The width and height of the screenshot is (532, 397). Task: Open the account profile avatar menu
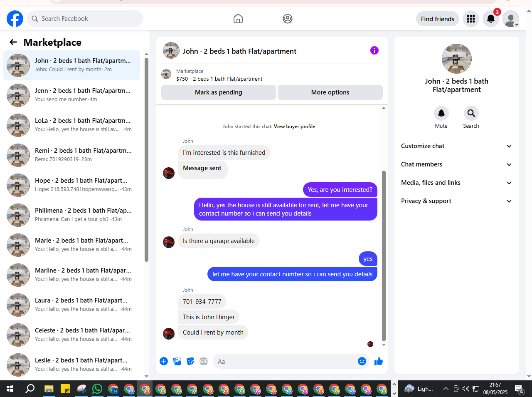pyautogui.click(x=511, y=19)
